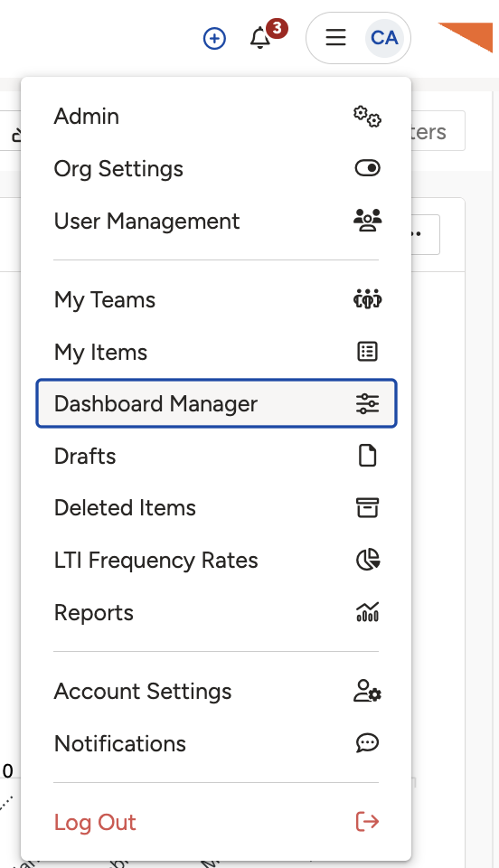Click the My Items list icon
This screenshot has height=868, width=499.
(x=367, y=352)
